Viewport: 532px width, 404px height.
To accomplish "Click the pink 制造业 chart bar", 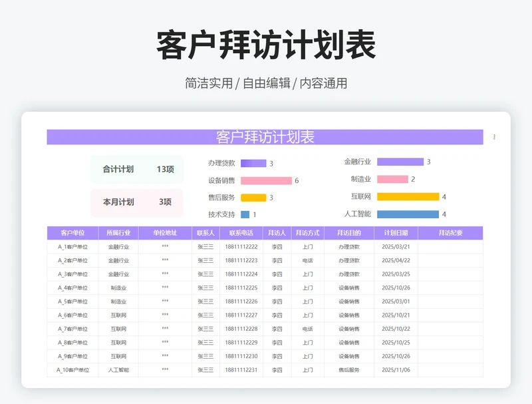I will click(x=392, y=179).
